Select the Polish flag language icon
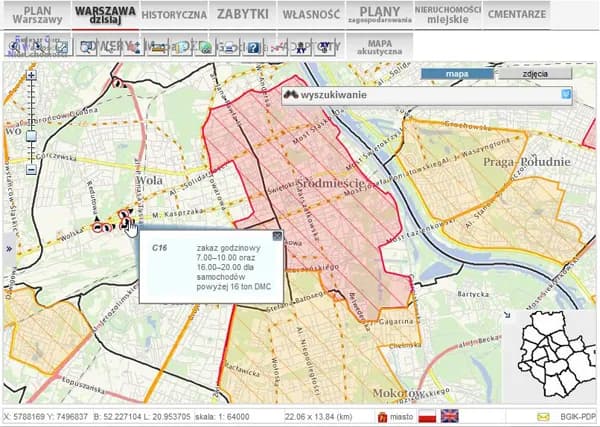Viewport: 600px width, 427px height. pos(426,416)
